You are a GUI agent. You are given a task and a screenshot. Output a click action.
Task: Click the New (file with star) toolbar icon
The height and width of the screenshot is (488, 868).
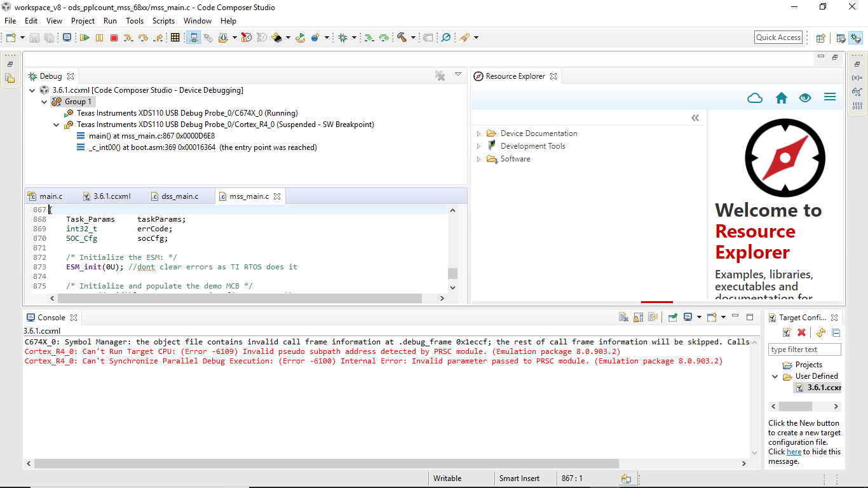[11, 37]
